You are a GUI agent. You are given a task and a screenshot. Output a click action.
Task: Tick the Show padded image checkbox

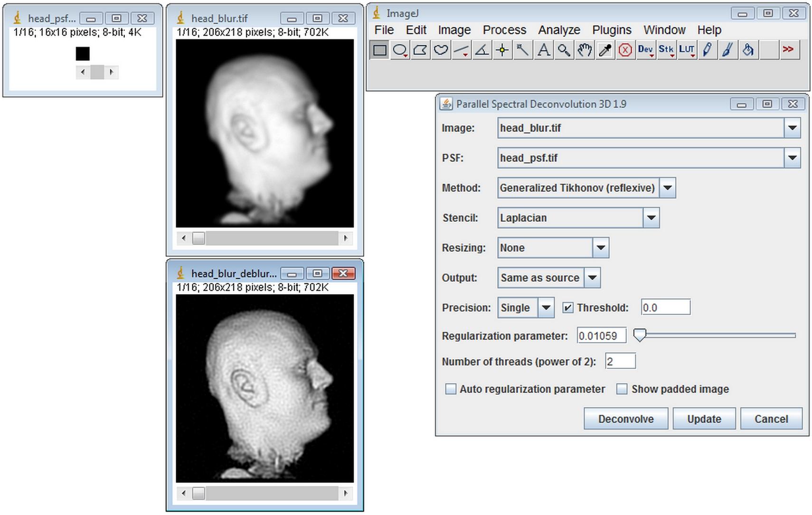click(622, 389)
